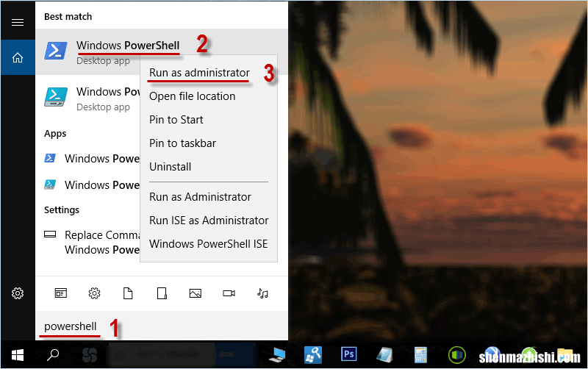588x369 pixels.
Task: Select Run ISE as Administrator
Action: (x=209, y=221)
